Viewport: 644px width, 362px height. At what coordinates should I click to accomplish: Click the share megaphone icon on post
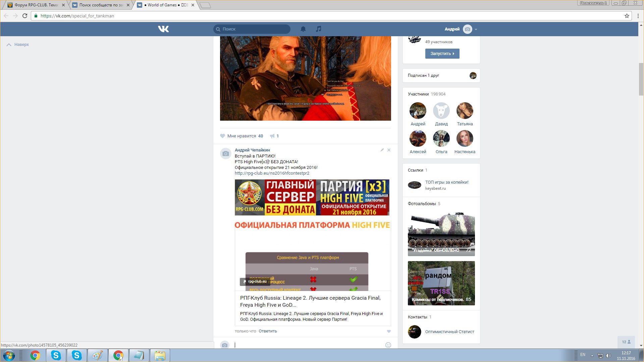pyautogui.click(x=272, y=136)
